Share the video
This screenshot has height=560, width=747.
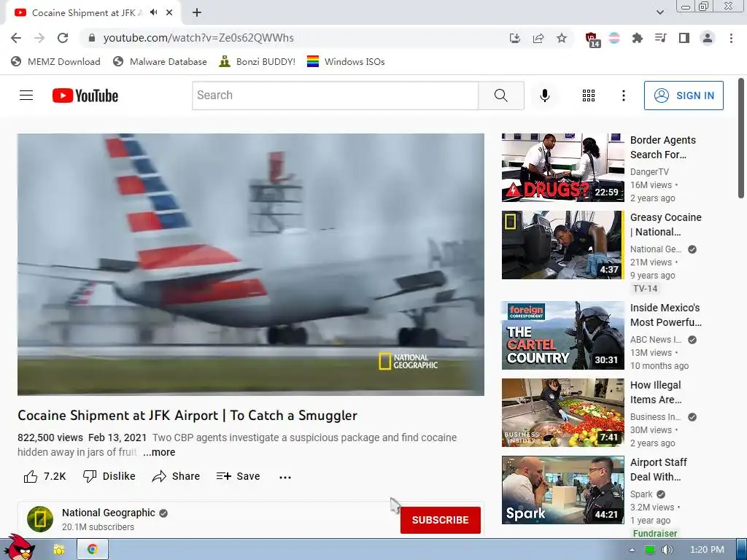[176, 476]
